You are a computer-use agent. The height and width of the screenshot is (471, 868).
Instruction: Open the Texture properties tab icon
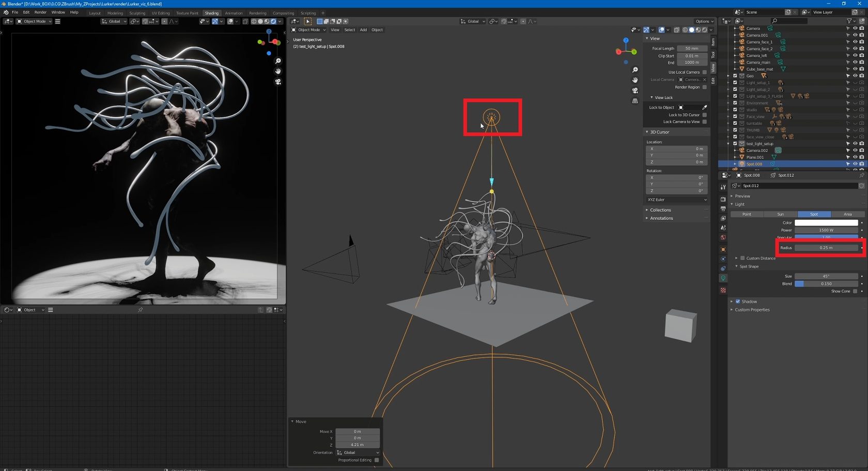pyautogui.click(x=723, y=290)
